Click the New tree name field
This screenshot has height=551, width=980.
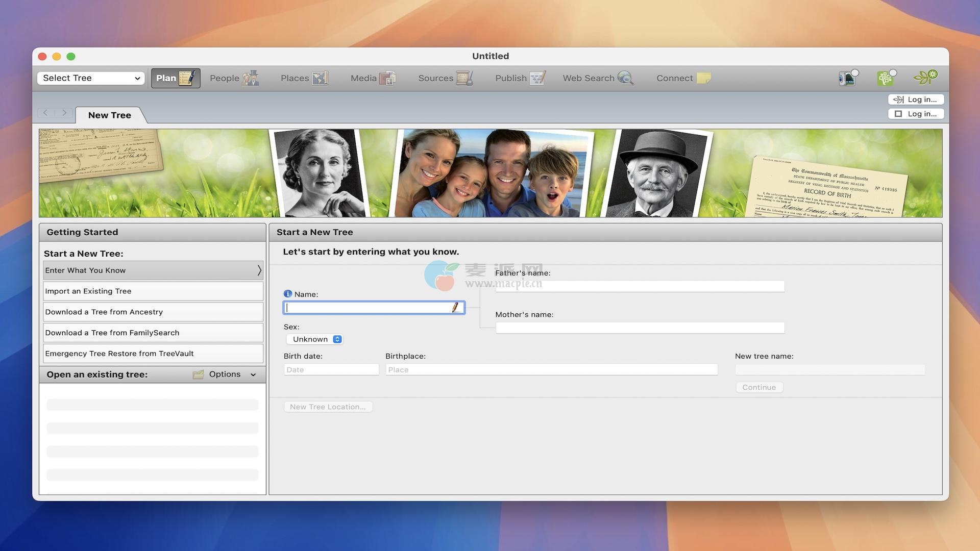[x=830, y=369]
